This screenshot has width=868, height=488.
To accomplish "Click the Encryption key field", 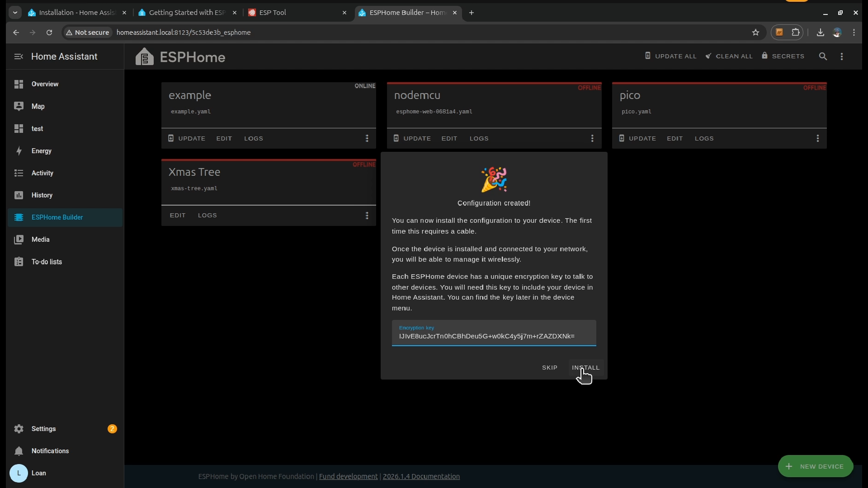I will pos(494,333).
